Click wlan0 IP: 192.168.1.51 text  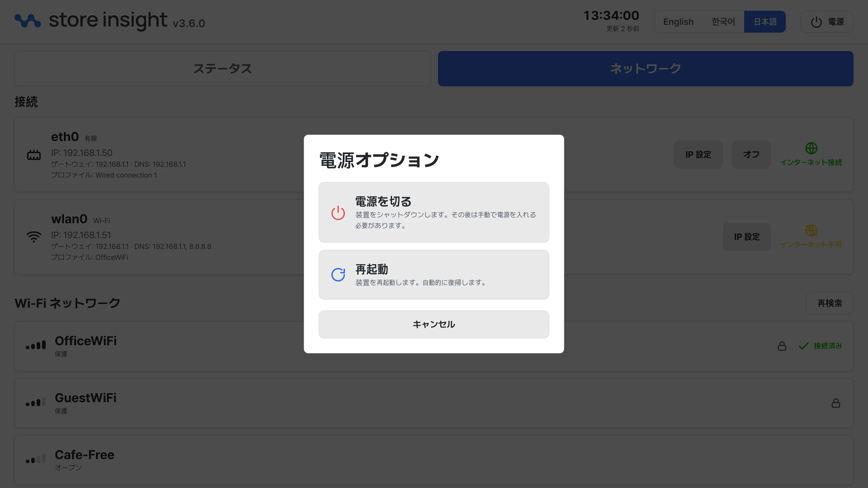[81, 235]
